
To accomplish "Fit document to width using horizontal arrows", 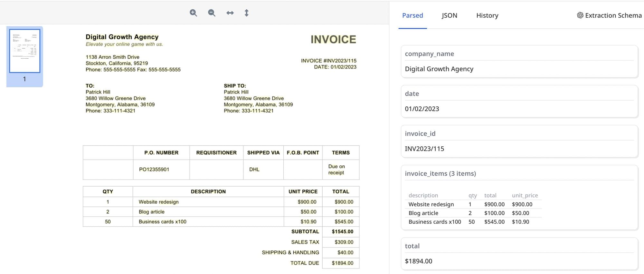I will pos(230,13).
